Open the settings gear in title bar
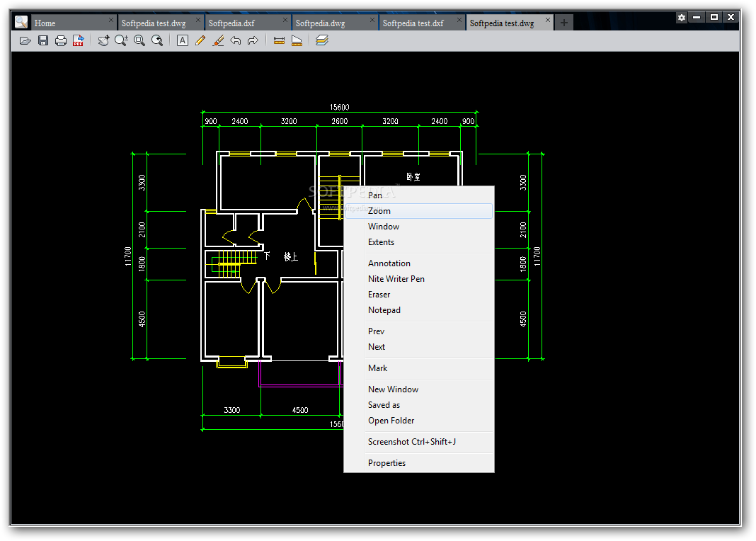 [681, 18]
